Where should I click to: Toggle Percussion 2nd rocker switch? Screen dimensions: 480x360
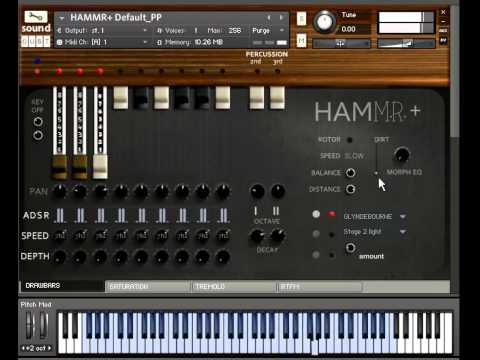[x=257, y=98]
